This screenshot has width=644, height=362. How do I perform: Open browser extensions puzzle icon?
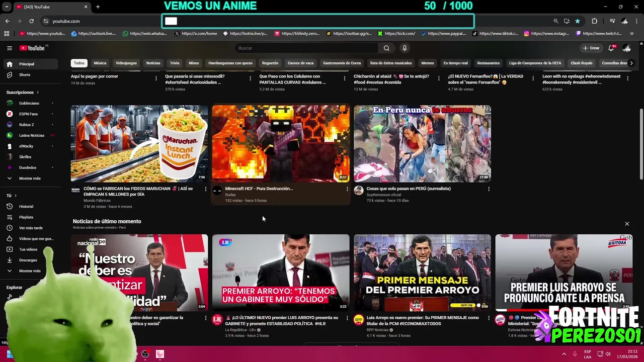tap(595, 21)
